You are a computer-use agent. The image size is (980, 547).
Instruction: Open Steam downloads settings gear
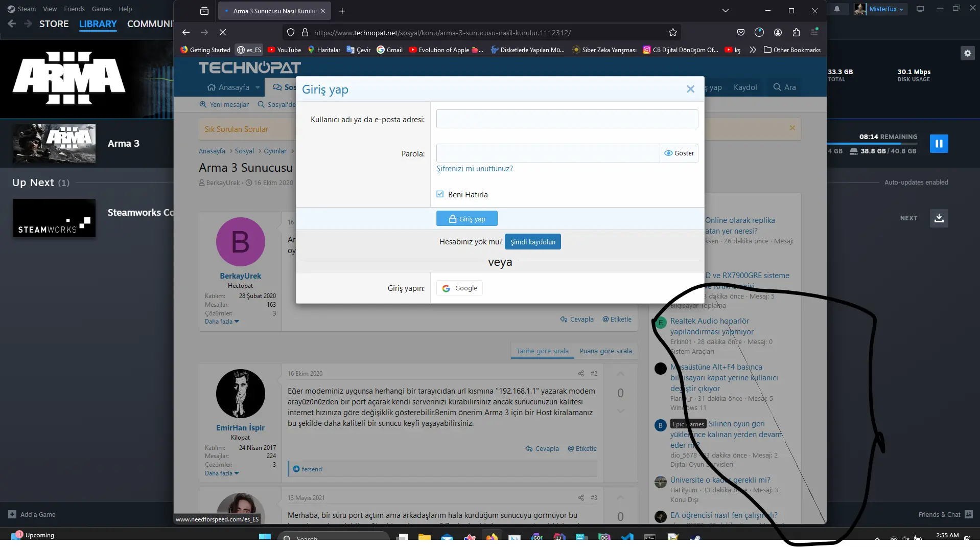pos(967,53)
